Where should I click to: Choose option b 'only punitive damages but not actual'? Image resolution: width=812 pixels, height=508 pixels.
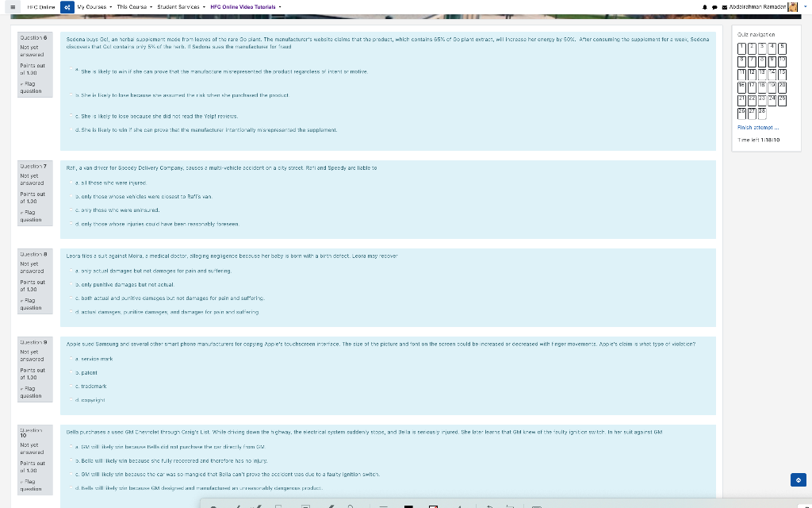click(71, 284)
